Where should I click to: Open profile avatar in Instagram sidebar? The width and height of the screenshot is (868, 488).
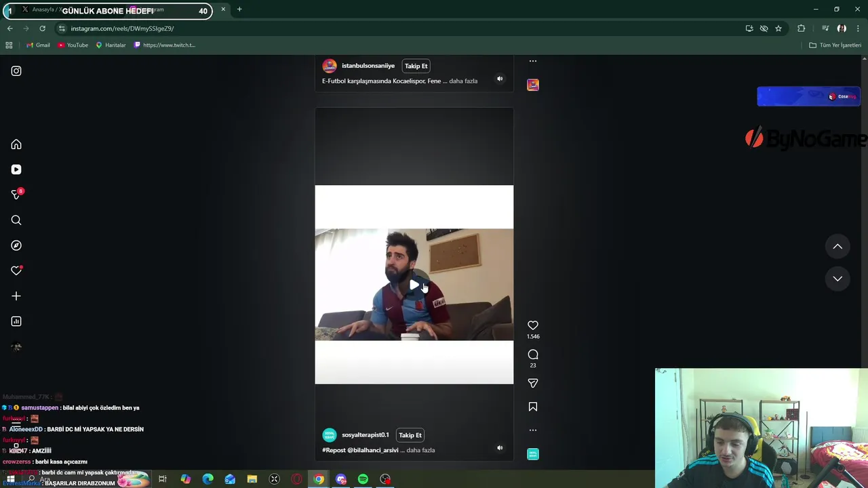pyautogui.click(x=16, y=347)
